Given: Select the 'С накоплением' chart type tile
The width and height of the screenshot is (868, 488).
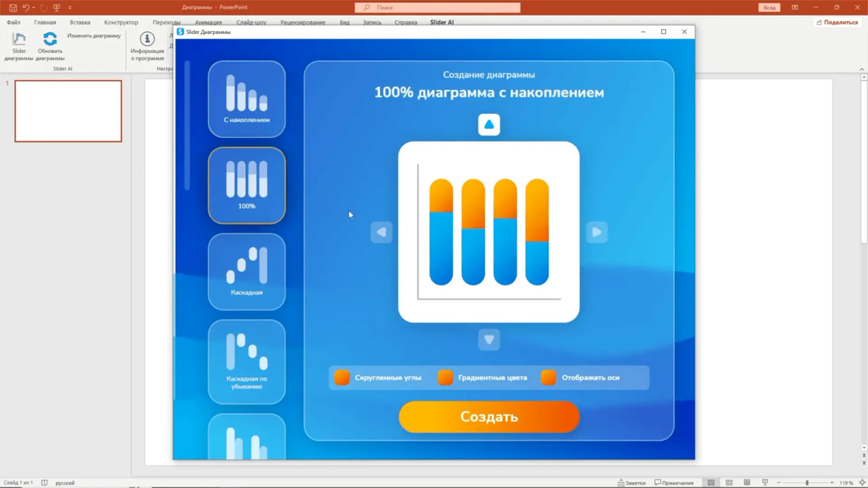Looking at the screenshot, I should coord(246,99).
